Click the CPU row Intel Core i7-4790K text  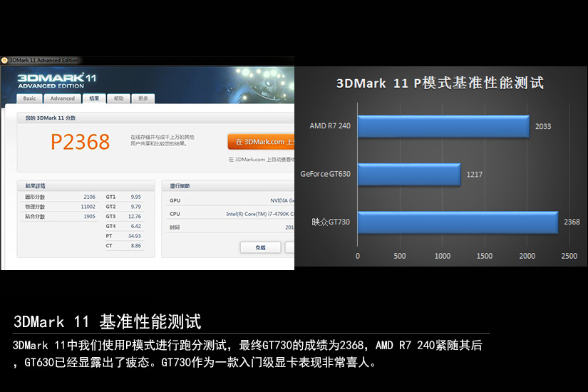coord(260,214)
